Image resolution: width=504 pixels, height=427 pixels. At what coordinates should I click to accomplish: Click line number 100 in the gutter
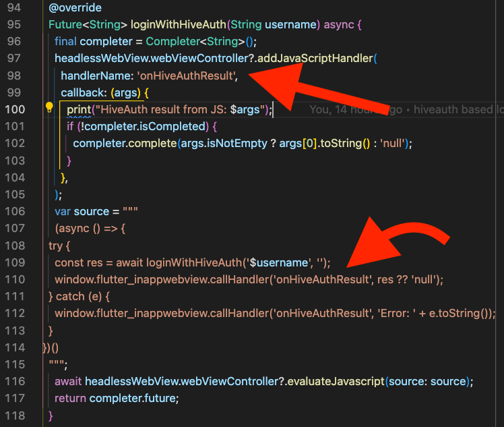[x=15, y=109]
